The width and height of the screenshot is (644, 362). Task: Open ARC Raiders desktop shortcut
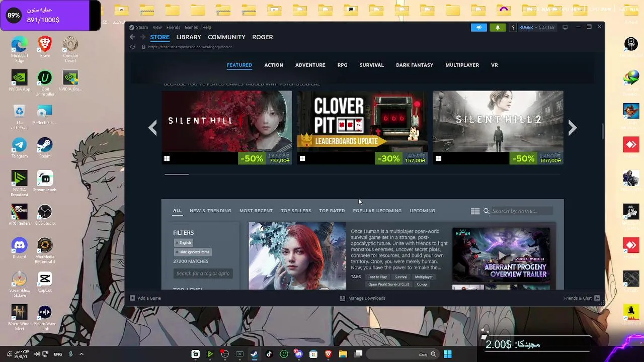20,215
